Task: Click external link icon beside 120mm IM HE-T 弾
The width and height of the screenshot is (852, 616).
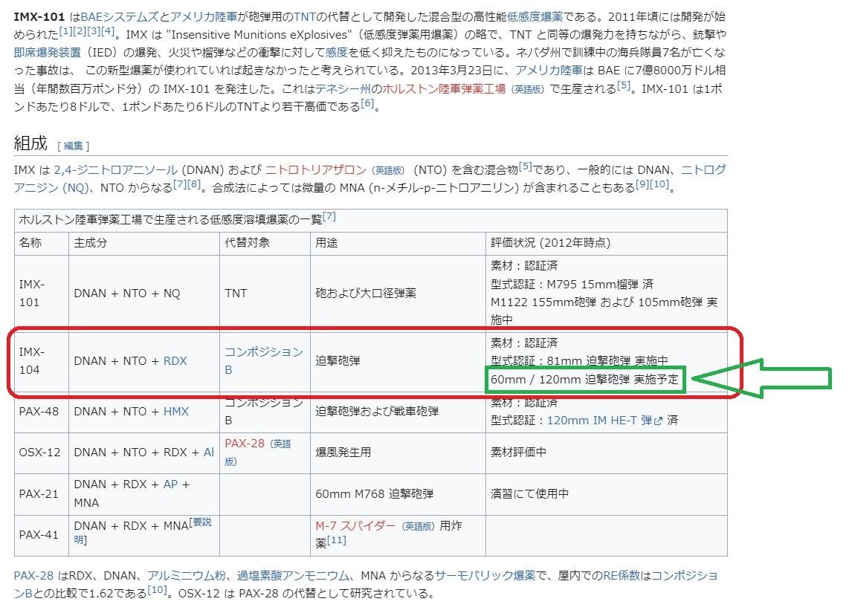Action: (x=657, y=421)
